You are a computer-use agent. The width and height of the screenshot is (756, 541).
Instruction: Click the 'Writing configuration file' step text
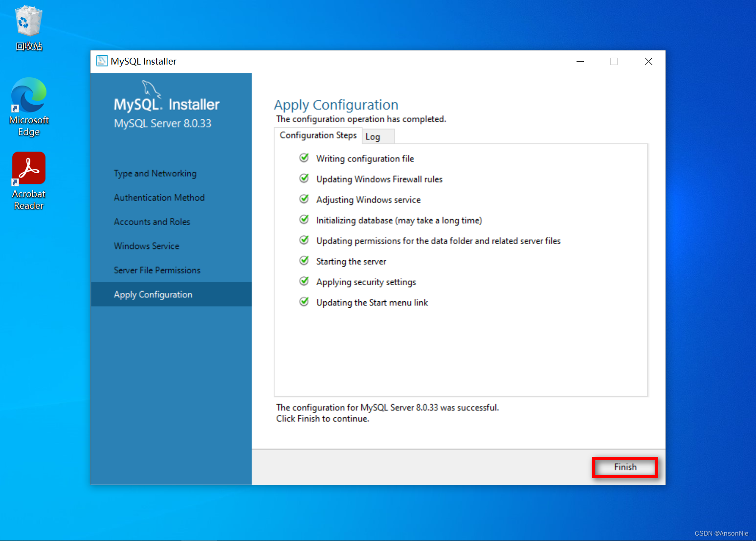[x=365, y=158]
